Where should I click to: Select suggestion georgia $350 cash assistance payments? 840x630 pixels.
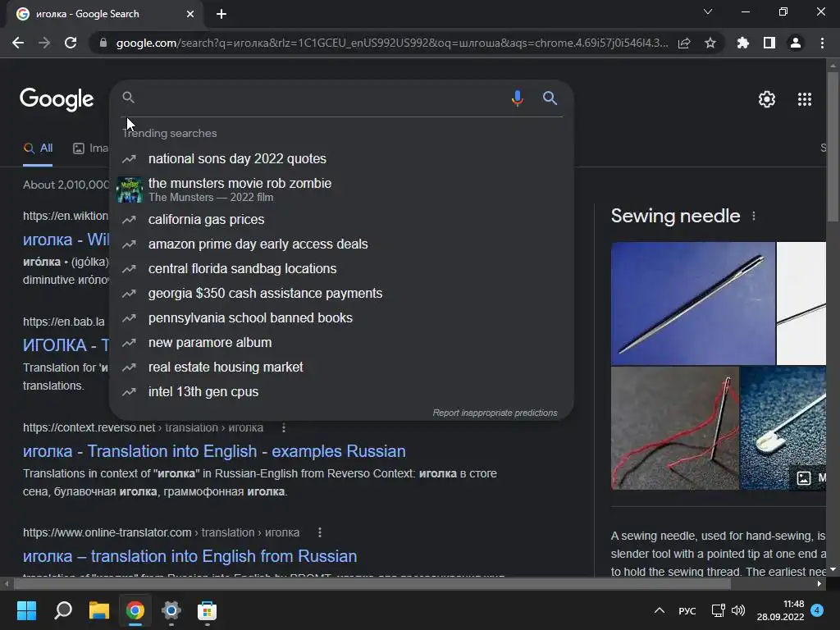tap(342, 294)
